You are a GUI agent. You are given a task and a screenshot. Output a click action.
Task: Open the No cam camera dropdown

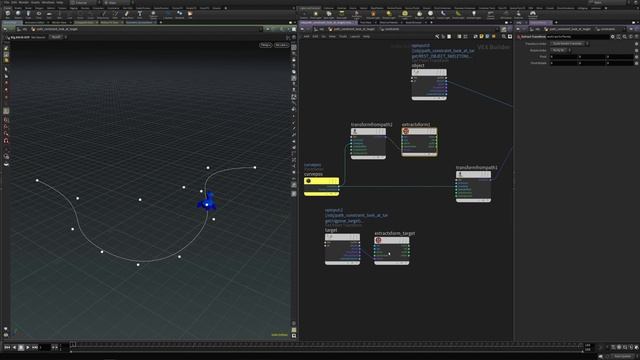click(x=281, y=45)
